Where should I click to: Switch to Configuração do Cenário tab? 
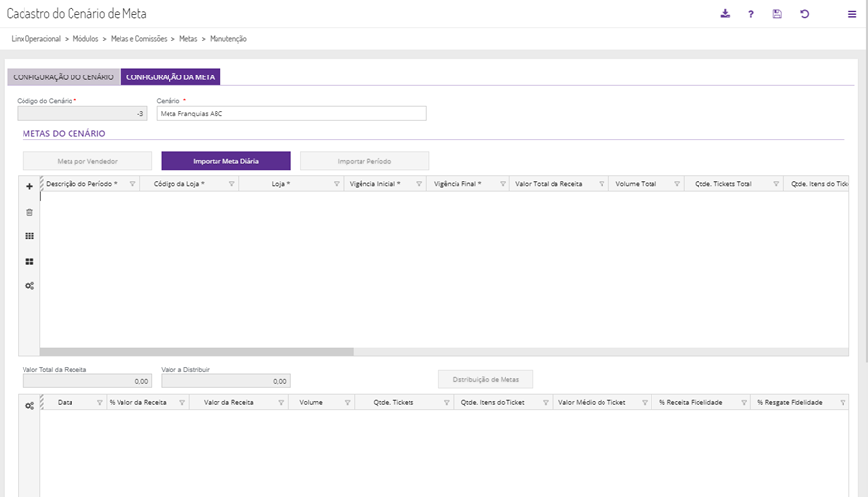point(63,77)
